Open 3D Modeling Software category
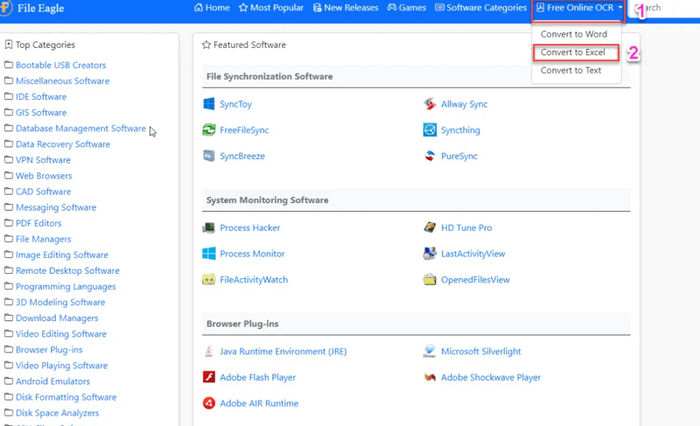The width and height of the screenshot is (700, 426). [60, 302]
